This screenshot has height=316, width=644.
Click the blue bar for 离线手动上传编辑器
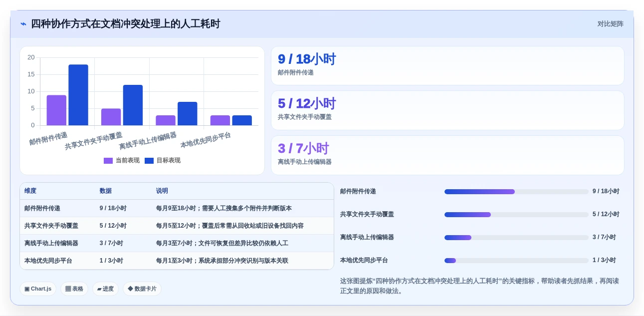point(188,114)
